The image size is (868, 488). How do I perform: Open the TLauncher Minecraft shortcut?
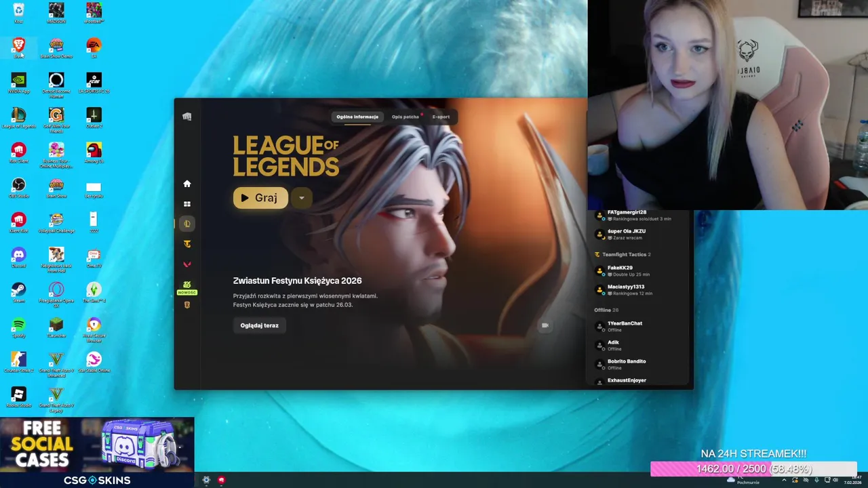coord(56,328)
